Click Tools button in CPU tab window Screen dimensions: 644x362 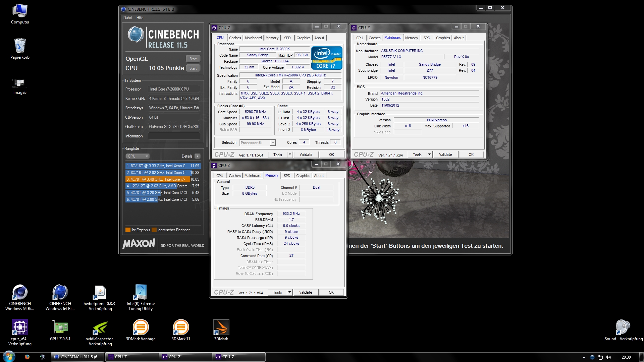[277, 155]
